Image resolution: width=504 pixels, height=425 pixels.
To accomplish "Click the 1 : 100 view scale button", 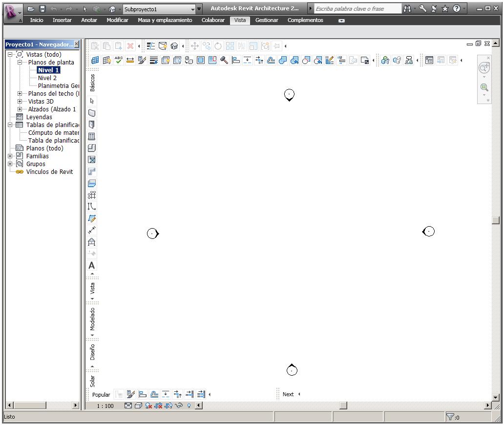I will (105, 405).
